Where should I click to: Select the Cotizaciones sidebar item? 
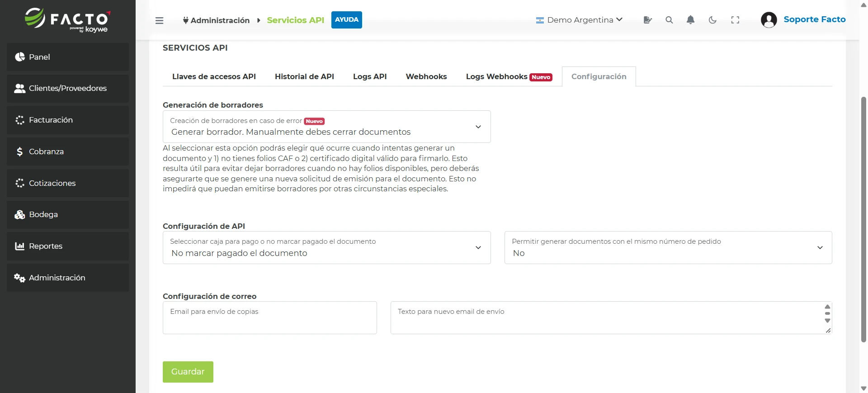68,183
